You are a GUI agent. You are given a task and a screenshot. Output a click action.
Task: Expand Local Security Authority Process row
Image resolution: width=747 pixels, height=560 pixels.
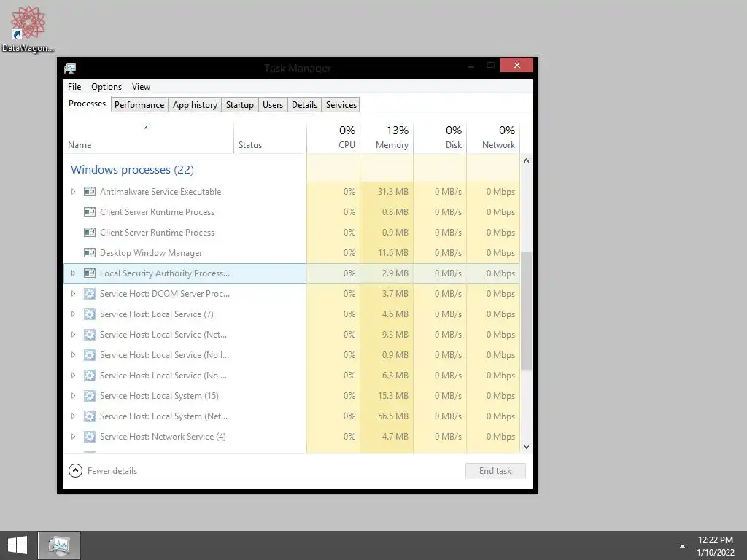point(74,273)
